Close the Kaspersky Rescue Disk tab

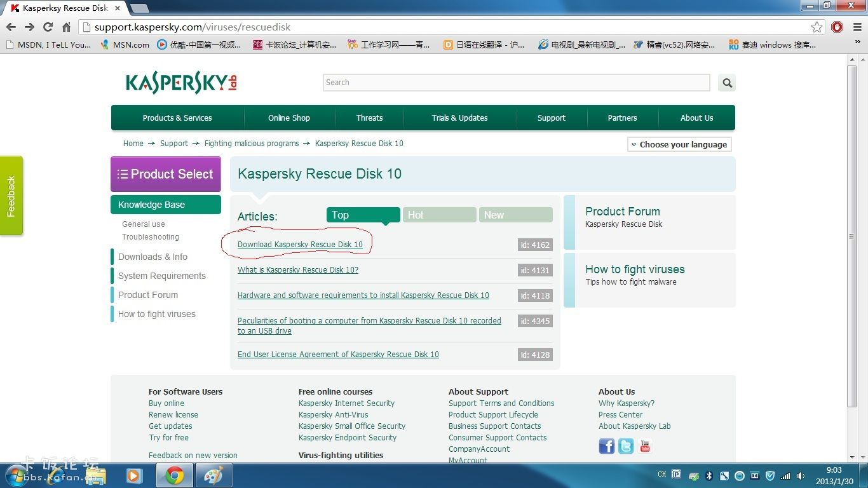pos(118,8)
